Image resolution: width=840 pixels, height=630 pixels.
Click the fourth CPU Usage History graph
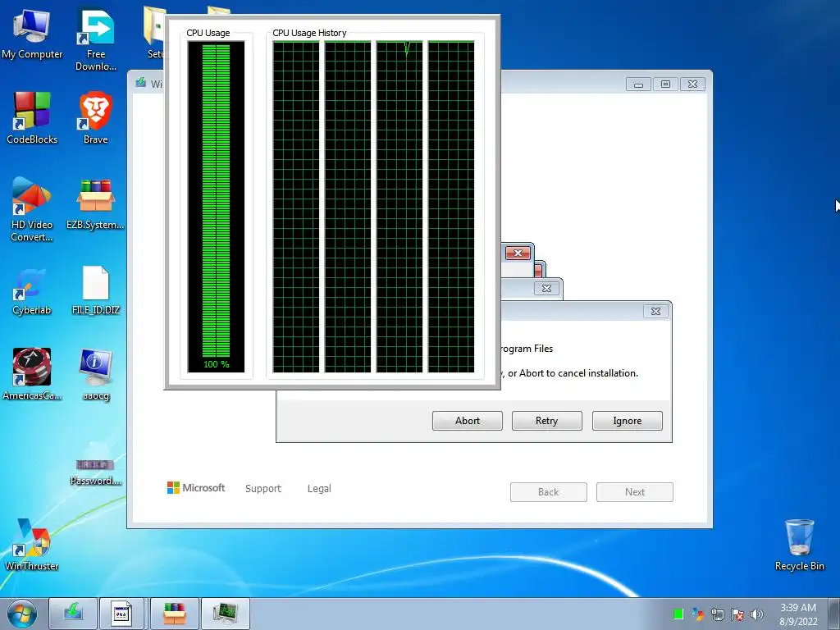(x=451, y=207)
